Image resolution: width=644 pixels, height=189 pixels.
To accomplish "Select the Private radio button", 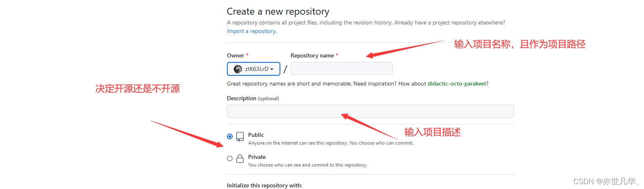I will (x=230, y=158).
